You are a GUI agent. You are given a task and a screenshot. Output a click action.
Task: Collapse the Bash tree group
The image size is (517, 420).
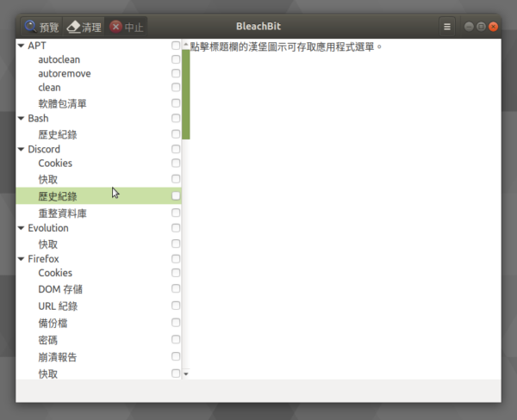coord(21,118)
